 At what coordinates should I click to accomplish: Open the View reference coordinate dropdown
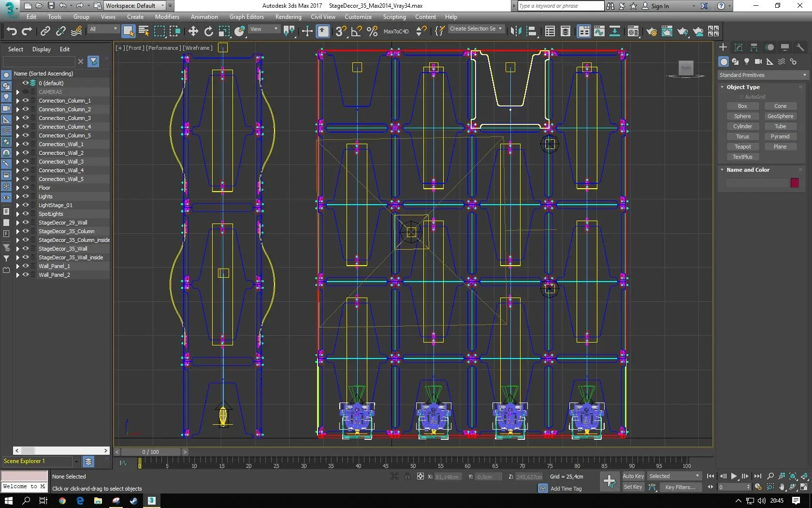(x=264, y=30)
